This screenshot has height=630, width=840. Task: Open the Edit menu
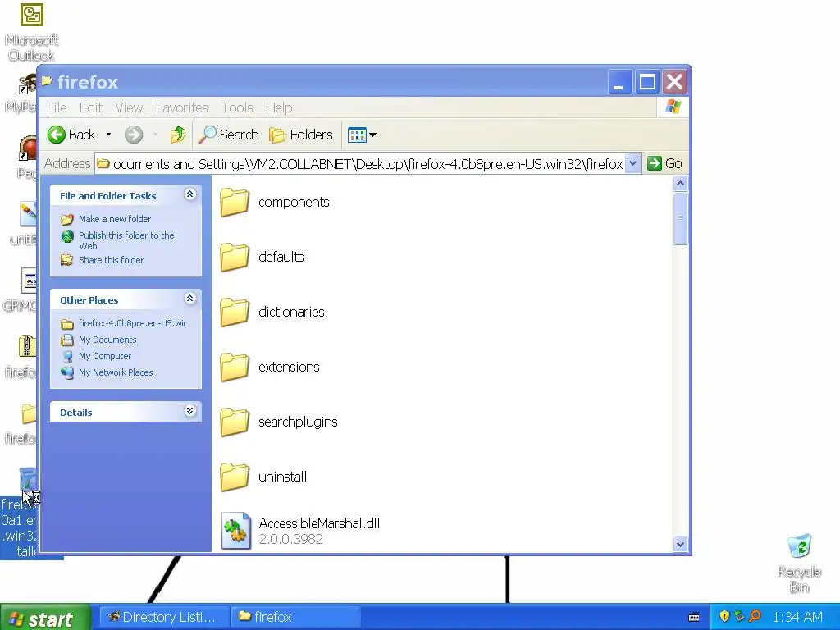[x=91, y=107]
